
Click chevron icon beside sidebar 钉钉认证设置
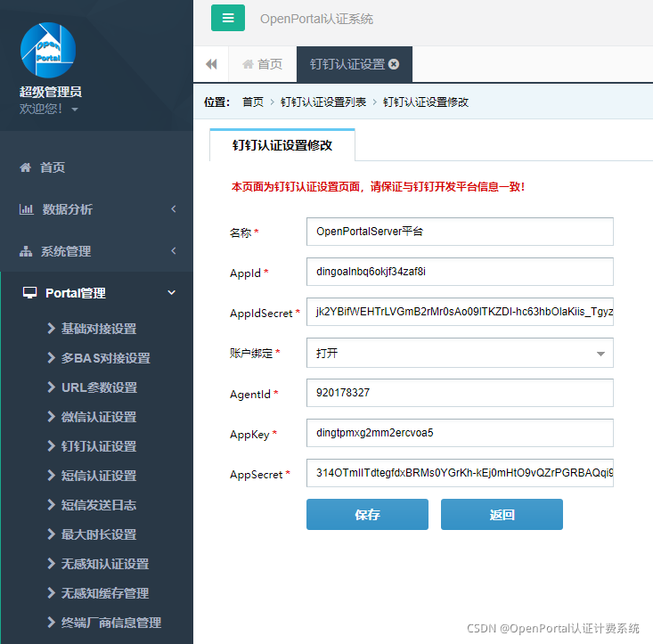[x=51, y=446]
